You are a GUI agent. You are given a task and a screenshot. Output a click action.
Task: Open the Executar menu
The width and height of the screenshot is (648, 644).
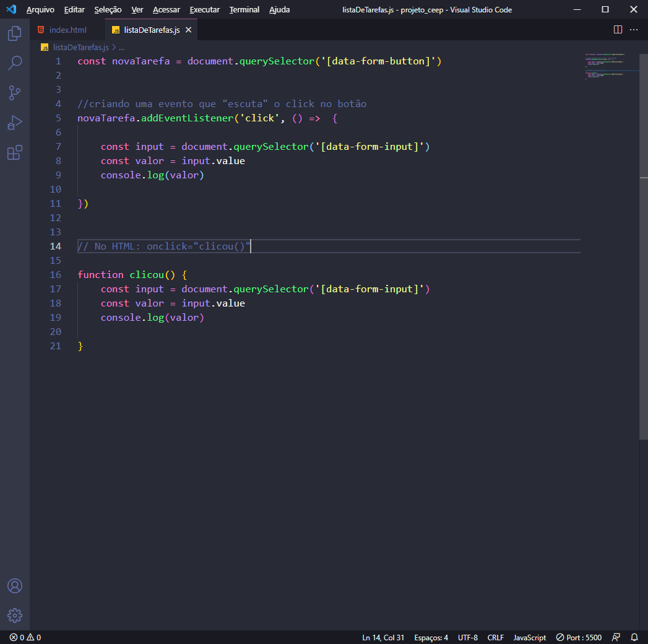click(205, 9)
